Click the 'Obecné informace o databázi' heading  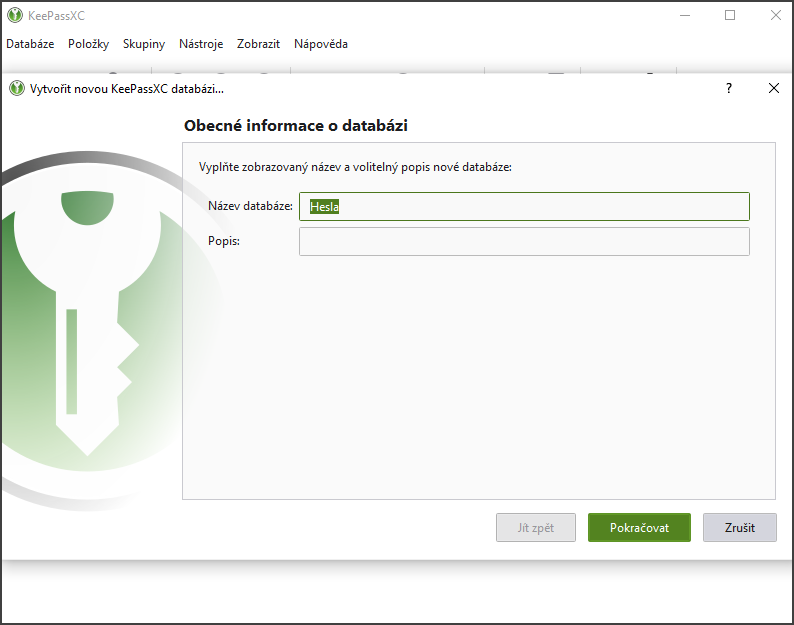[x=296, y=126]
